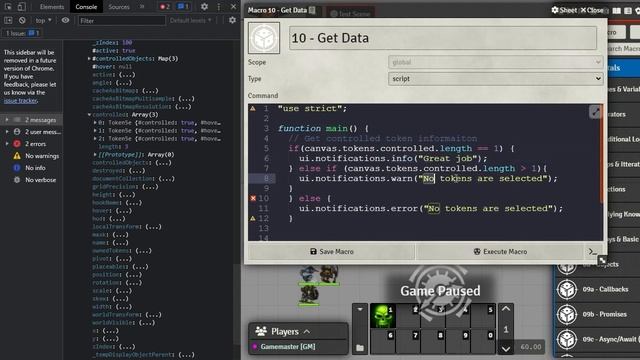The width and height of the screenshot is (640, 360).
Task: Click the line 12 warning marker
Action: [253, 218]
